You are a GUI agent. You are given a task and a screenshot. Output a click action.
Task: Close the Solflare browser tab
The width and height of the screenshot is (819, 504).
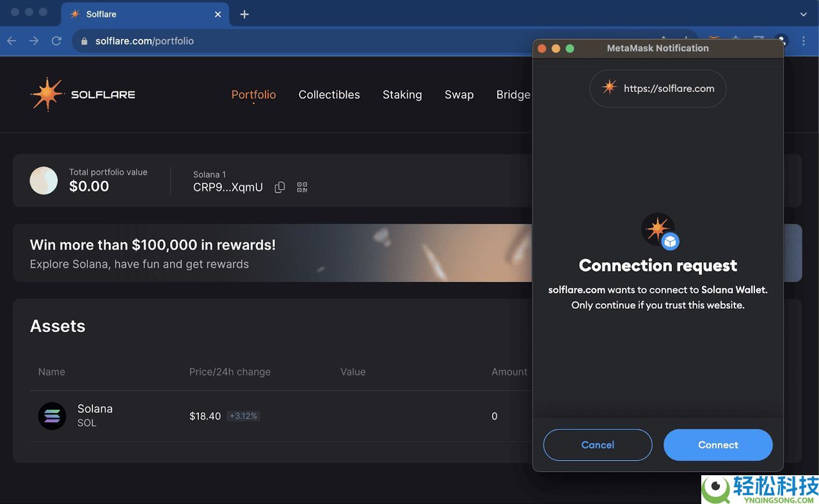pyautogui.click(x=218, y=14)
